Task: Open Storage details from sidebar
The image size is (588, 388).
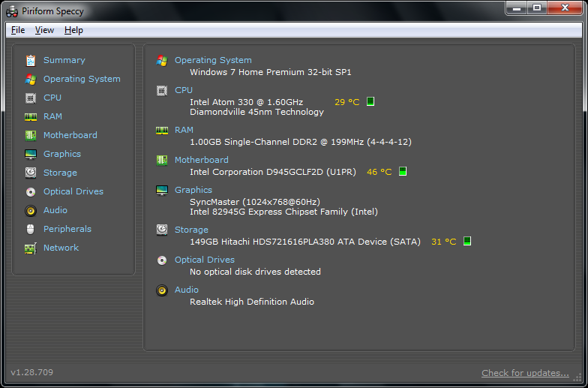Action: pos(60,173)
